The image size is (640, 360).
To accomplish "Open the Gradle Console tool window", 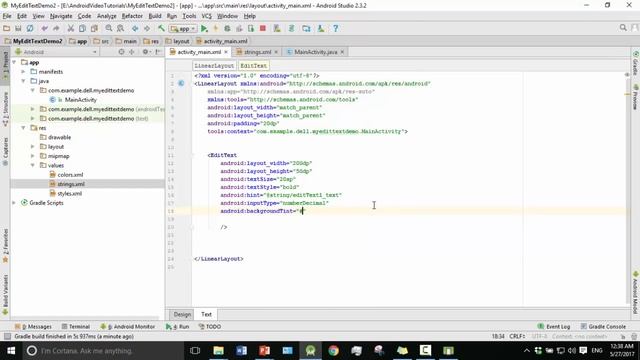I will pyautogui.click(x=603, y=327).
